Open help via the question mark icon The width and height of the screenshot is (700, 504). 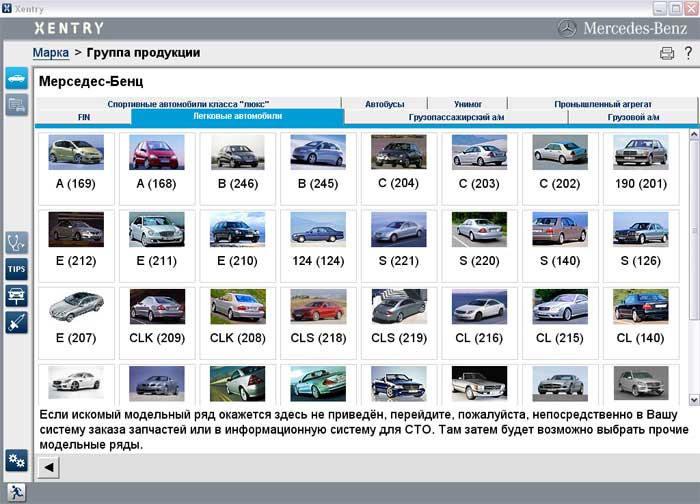(688, 53)
